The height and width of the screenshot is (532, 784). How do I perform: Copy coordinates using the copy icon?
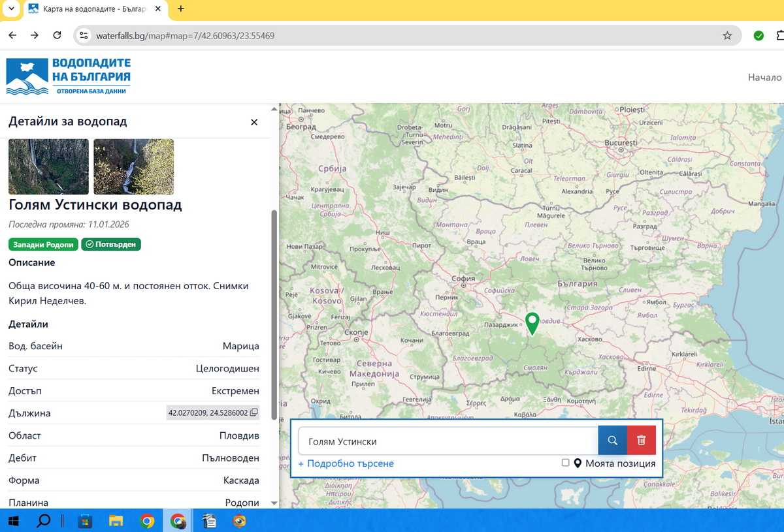(254, 413)
